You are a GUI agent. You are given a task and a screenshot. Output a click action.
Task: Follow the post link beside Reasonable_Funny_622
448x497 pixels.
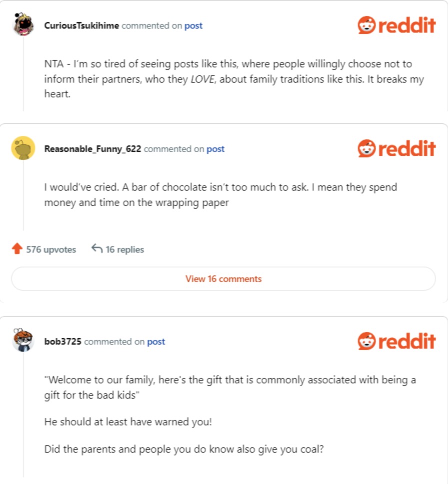215,149
